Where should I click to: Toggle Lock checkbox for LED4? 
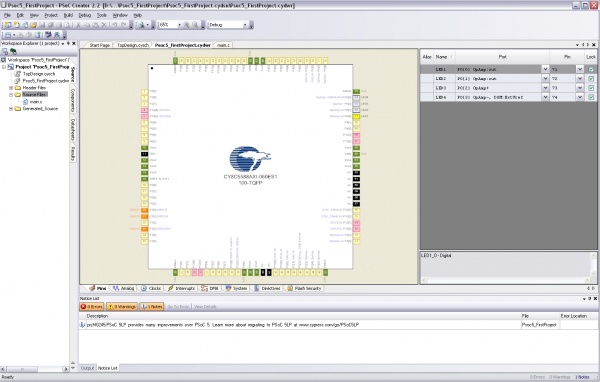[591, 97]
